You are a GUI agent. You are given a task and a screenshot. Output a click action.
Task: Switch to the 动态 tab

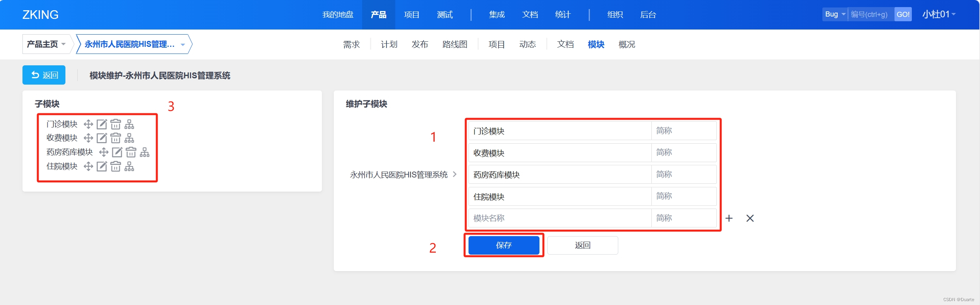528,44
